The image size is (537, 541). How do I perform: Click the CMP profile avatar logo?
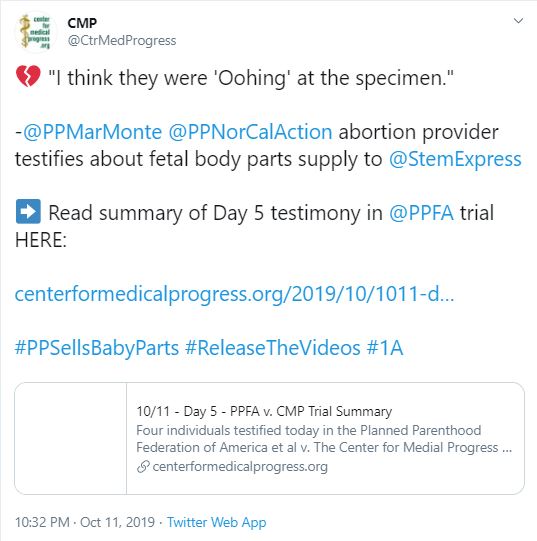click(x=36, y=32)
